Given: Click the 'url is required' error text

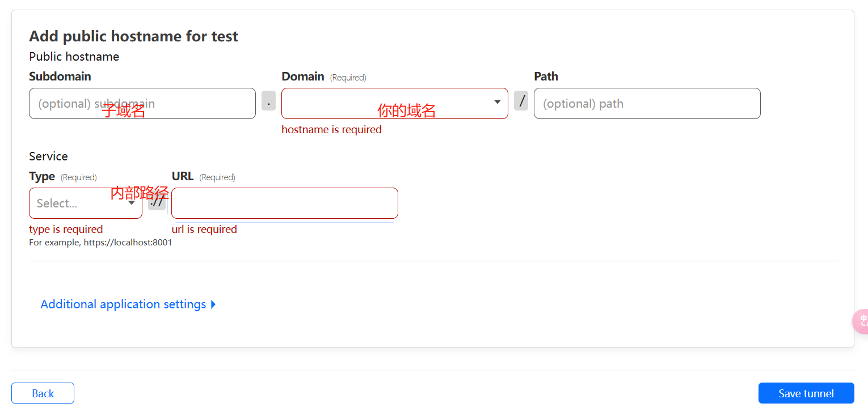Looking at the screenshot, I should coord(204,230).
